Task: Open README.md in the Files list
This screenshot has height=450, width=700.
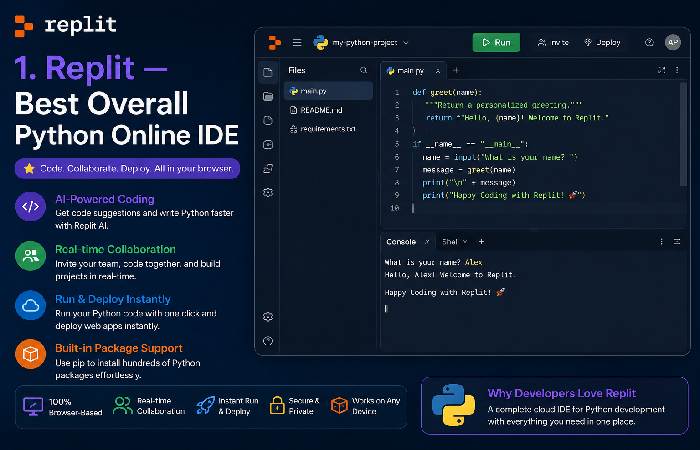Action: click(x=329, y=110)
